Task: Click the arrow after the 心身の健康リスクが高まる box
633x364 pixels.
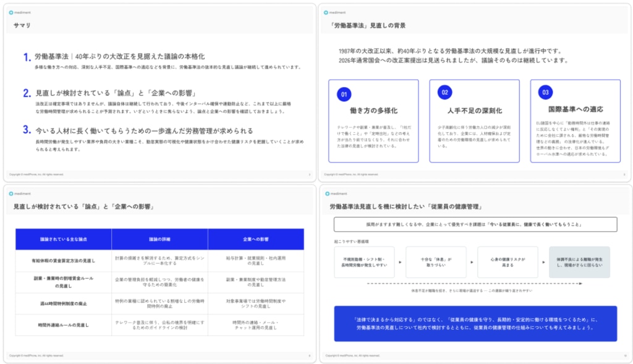Action: (x=543, y=262)
